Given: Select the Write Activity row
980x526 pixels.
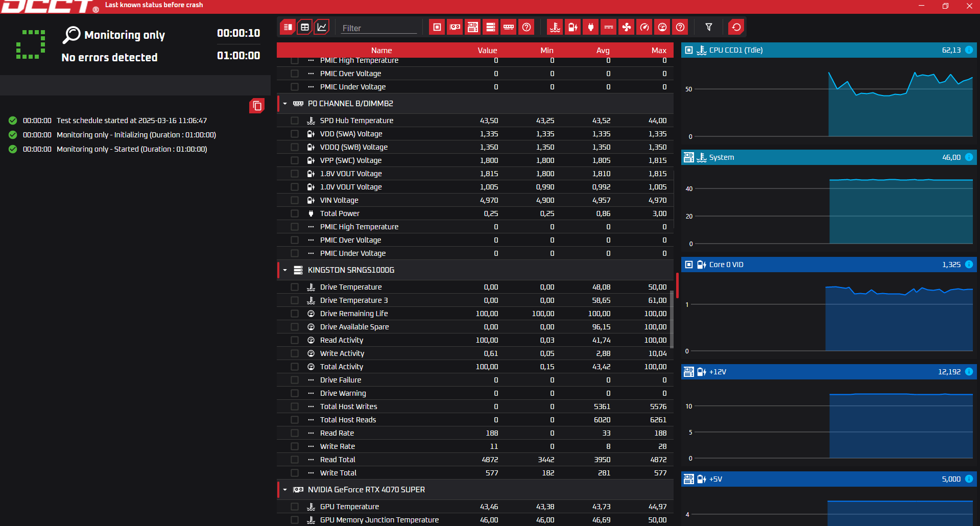Looking at the screenshot, I should click(x=475, y=353).
